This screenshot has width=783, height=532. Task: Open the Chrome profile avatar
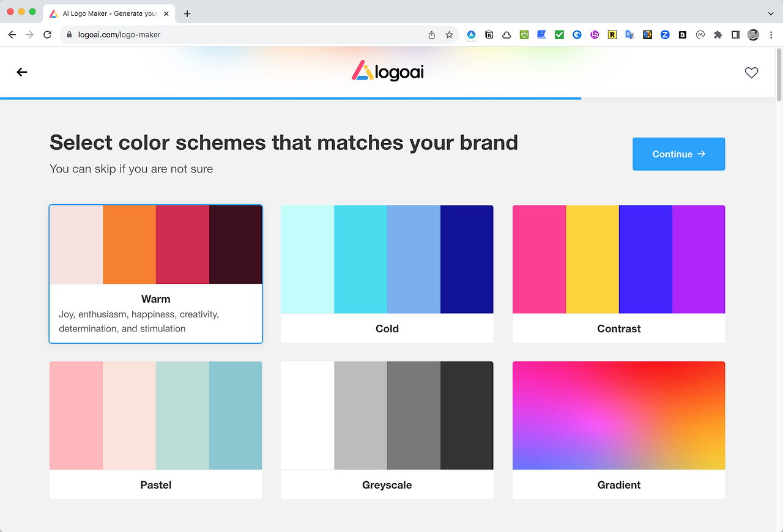[x=753, y=35]
